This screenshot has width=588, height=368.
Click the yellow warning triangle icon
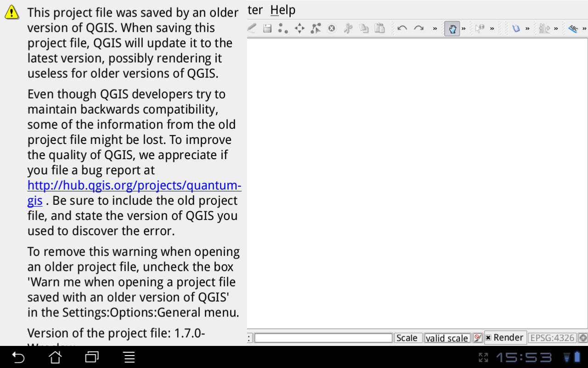(12, 12)
